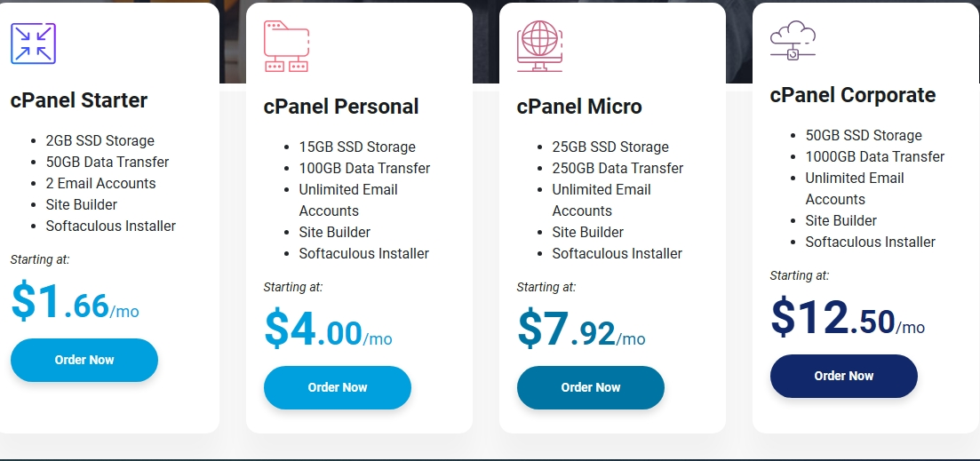Click the cPanel Starter heading

coord(79,100)
